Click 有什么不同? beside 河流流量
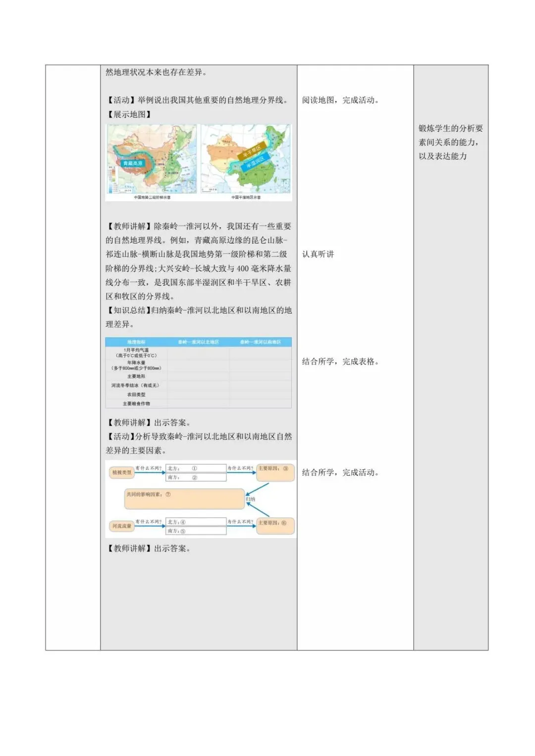The image size is (535, 756). coord(149,522)
